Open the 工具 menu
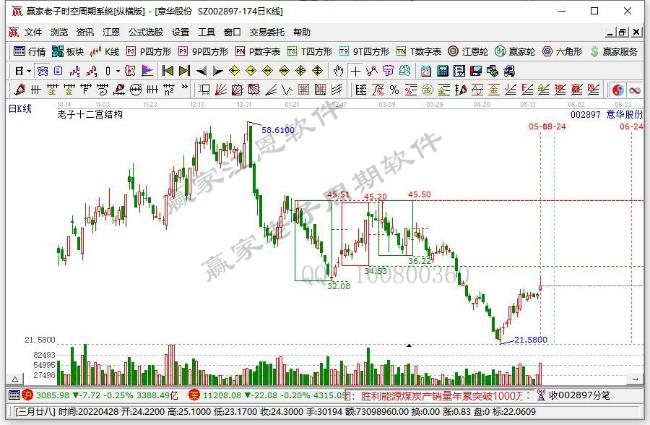This screenshot has height=425, width=650. 206,32
